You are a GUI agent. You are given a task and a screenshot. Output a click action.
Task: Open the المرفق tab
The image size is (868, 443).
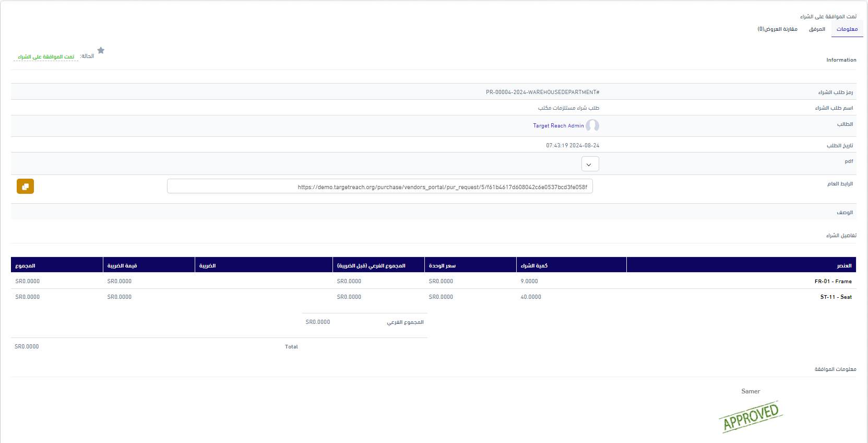click(817, 29)
